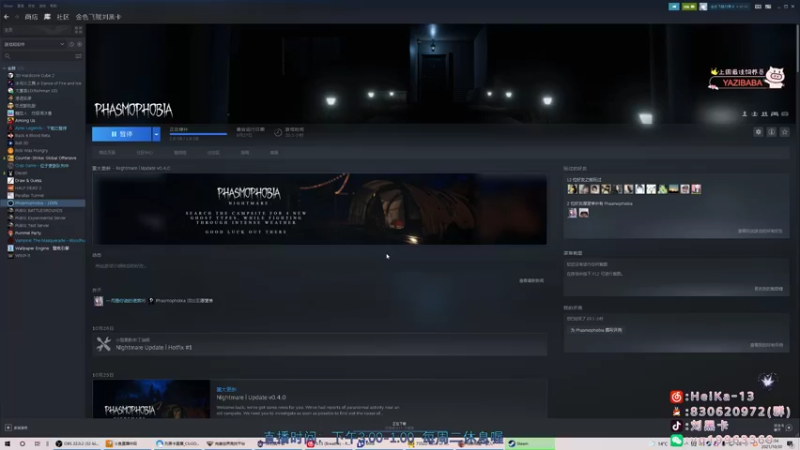This screenshot has width=800, height=450.
Task: Open Nightmare Update | Hotfix #1 news
Action: pyautogui.click(x=154, y=347)
